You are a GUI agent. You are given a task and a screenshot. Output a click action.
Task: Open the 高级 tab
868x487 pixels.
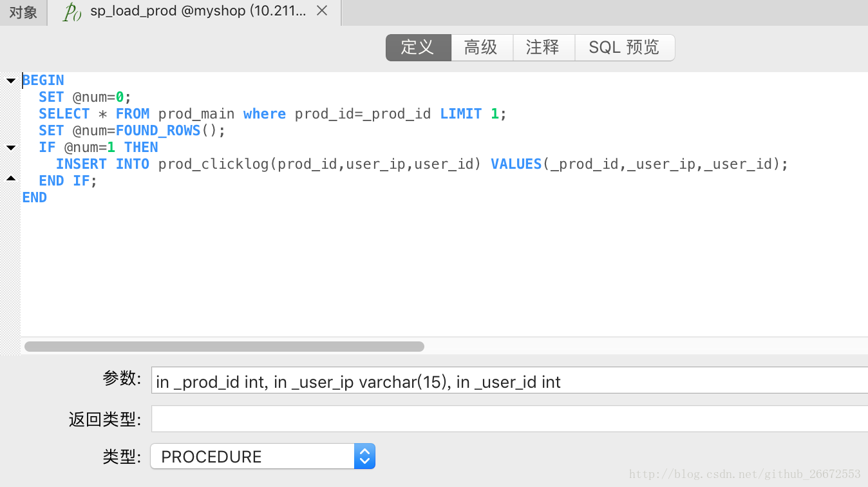click(481, 48)
